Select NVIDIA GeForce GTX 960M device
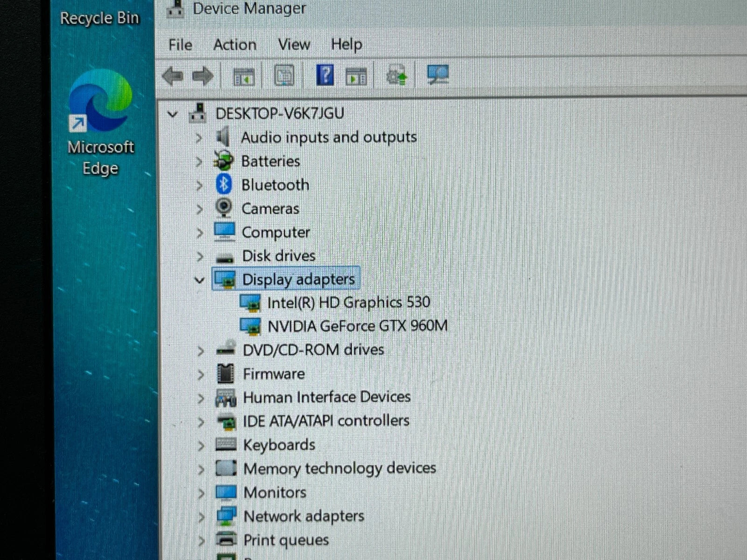This screenshot has height=560, width=747. coord(357,326)
